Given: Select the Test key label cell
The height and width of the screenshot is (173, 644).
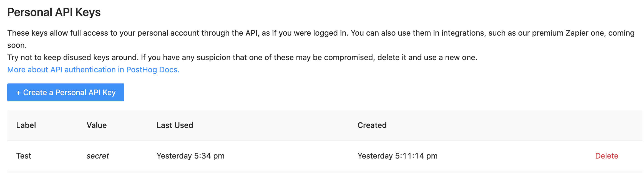Looking at the screenshot, I should tap(24, 156).
